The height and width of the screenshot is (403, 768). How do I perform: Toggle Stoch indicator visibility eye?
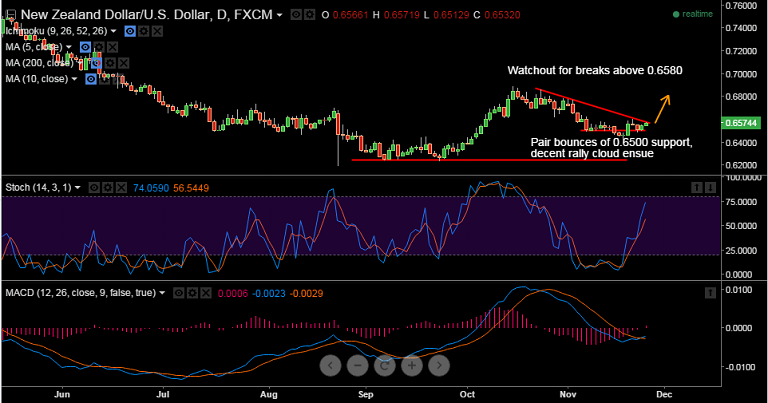[94, 188]
